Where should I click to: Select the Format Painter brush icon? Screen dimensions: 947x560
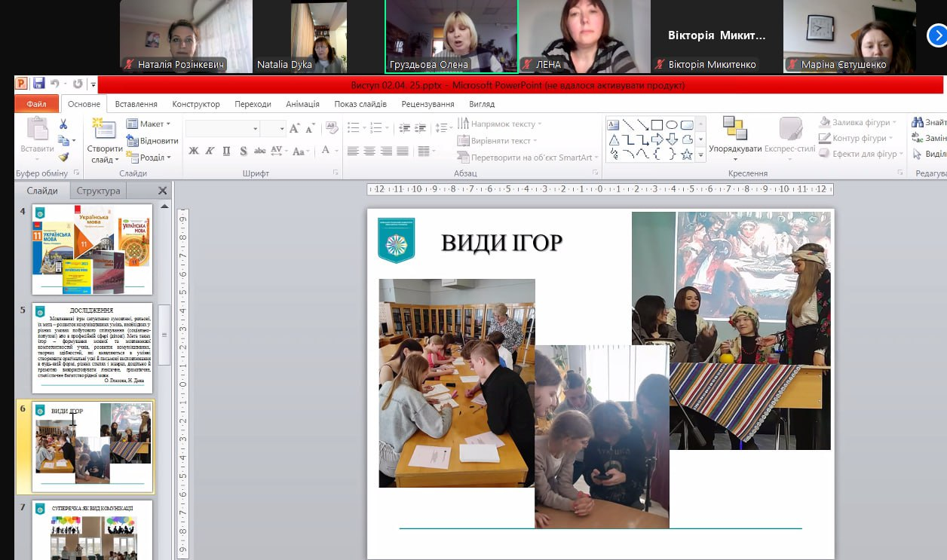64,157
